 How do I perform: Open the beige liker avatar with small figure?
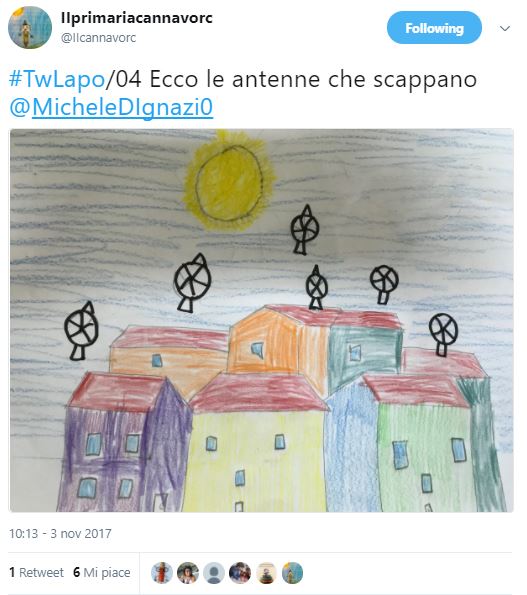click(266, 573)
